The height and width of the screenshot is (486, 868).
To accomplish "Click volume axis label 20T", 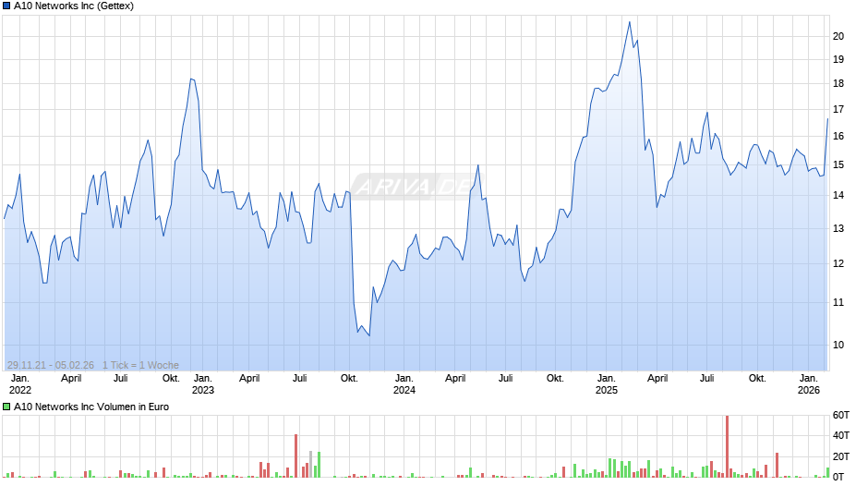I will point(841,456).
